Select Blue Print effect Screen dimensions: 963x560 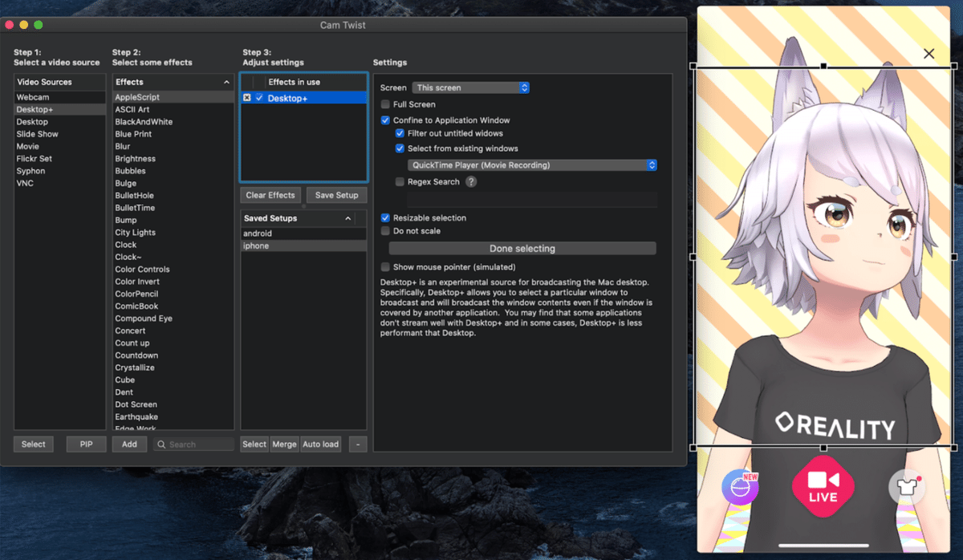click(x=173, y=134)
